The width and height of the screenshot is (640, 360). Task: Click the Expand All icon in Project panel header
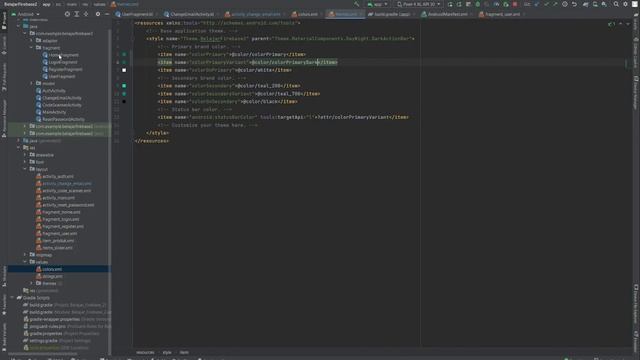77,14
